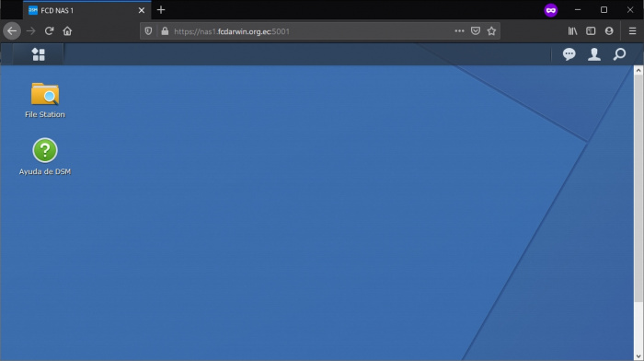644x361 pixels.
Task: Open the DSM user options icon
Action: coord(594,54)
